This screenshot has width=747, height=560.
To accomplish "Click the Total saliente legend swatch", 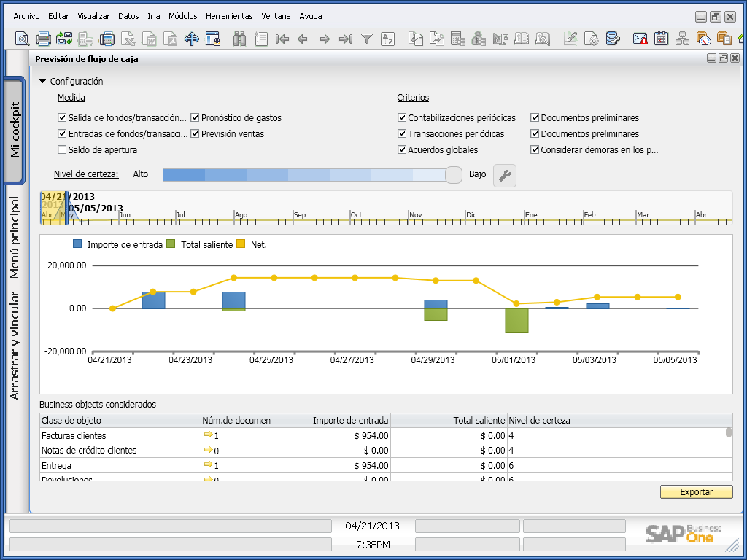I will coord(171,244).
